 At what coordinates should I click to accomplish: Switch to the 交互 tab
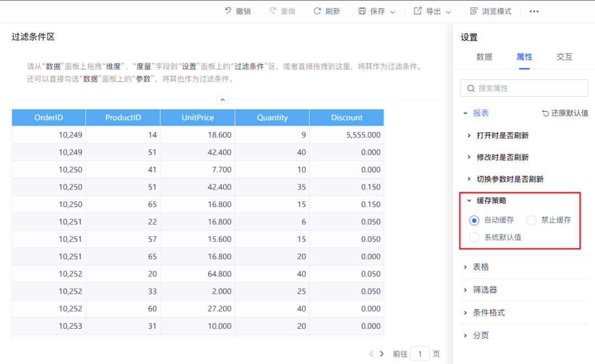[x=564, y=57]
